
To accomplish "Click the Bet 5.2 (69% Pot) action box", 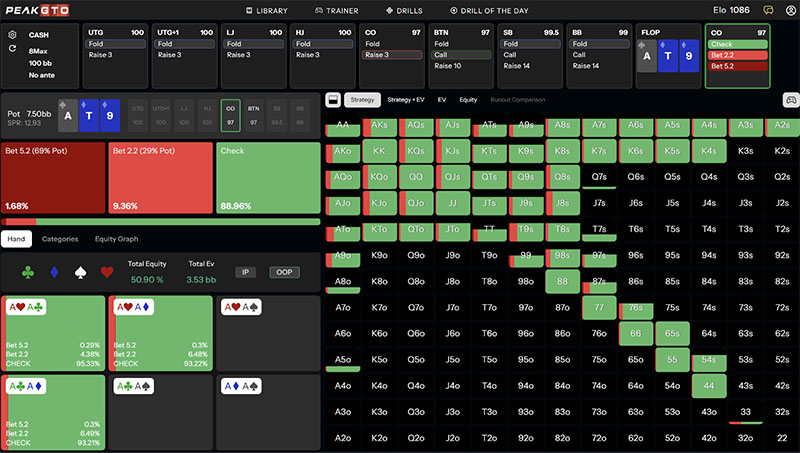I will point(53,177).
